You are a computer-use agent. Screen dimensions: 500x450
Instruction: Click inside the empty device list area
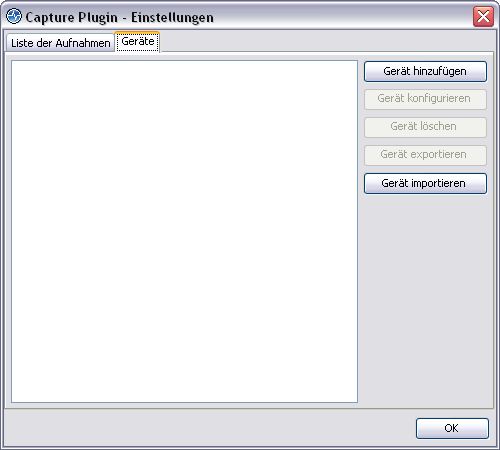(x=184, y=231)
